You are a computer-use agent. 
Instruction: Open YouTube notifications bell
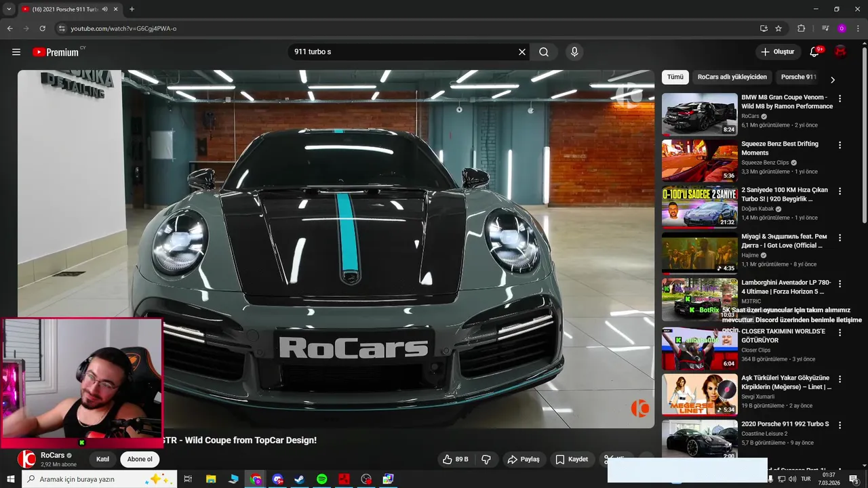coord(814,52)
